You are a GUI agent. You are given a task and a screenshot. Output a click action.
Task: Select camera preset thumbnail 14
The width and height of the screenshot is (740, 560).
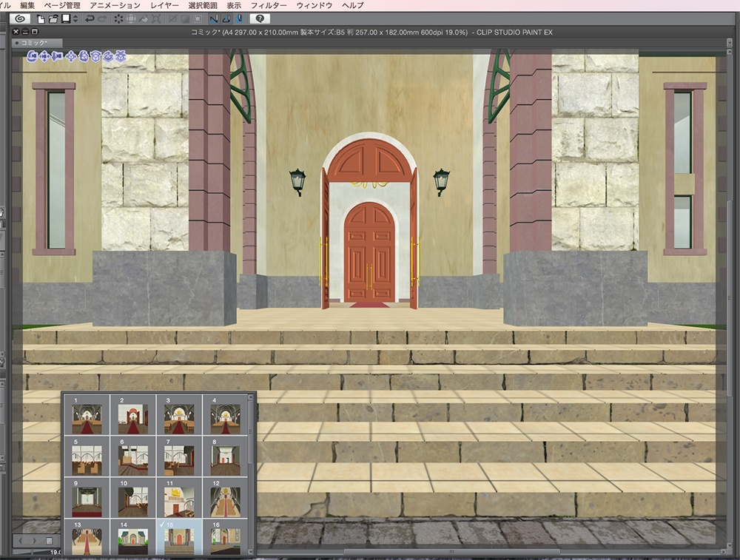(133, 537)
